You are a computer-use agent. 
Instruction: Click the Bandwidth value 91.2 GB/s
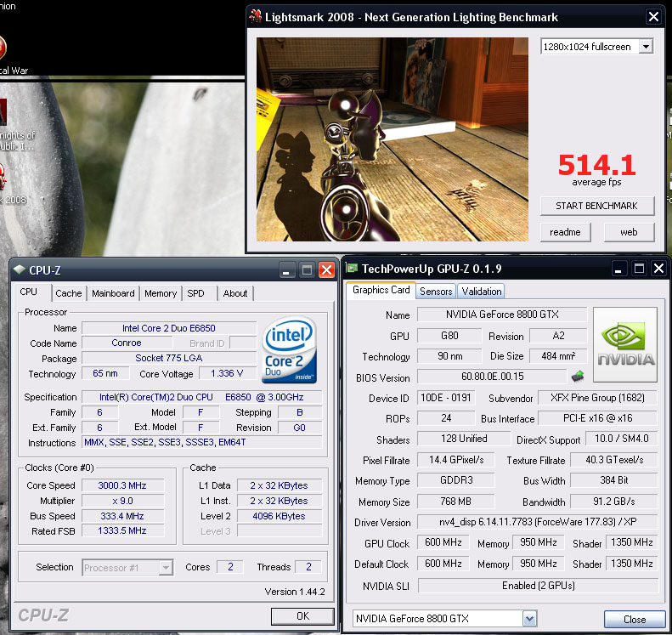pyautogui.click(x=613, y=502)
